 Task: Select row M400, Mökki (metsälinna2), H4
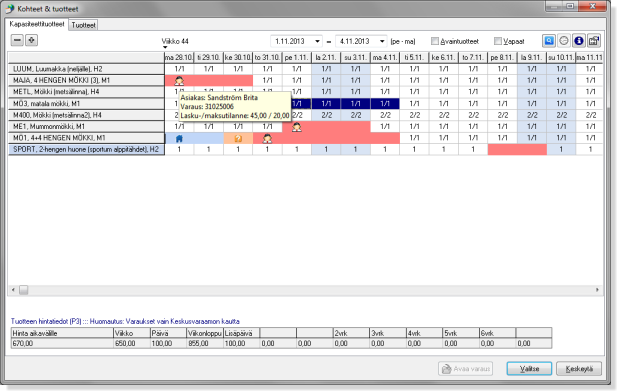tap(87, 115)
